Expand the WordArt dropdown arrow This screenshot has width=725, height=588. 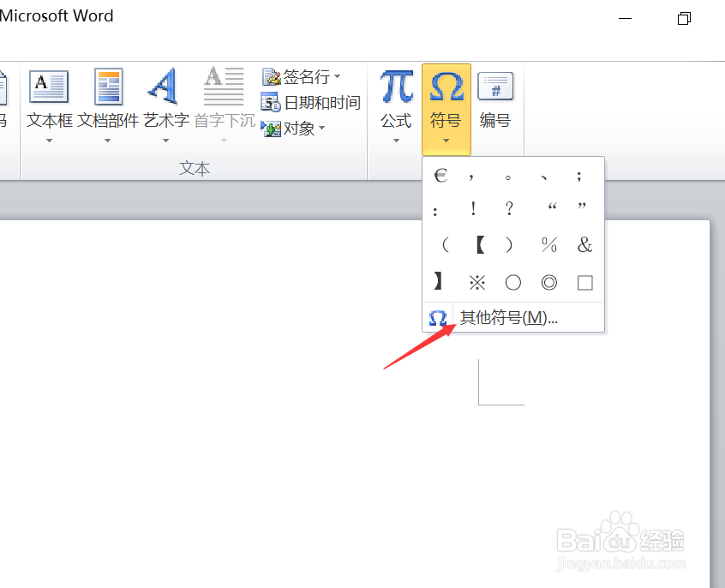(165, 141)
